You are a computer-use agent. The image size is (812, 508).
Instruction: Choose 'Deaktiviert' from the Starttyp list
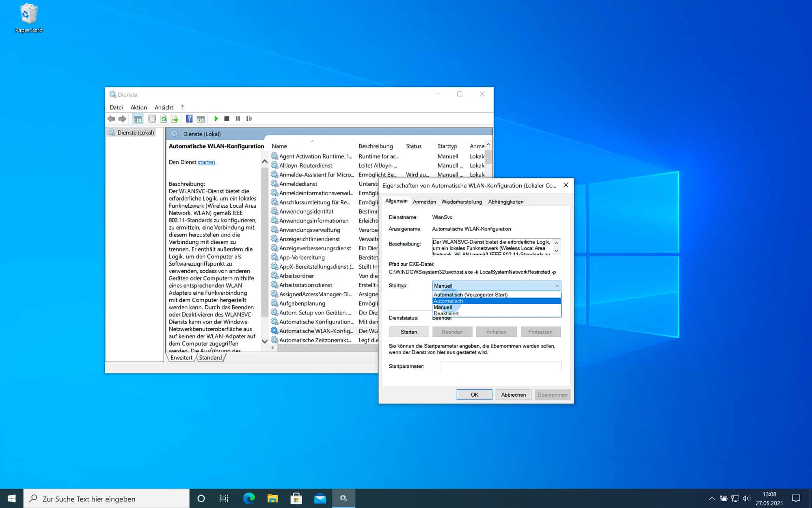click(x=445, y=313)
